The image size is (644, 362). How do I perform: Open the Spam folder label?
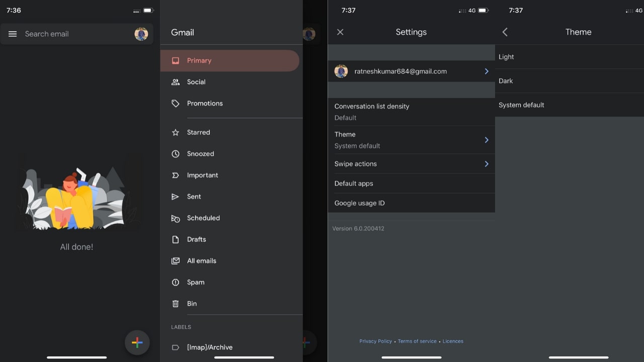196,282
